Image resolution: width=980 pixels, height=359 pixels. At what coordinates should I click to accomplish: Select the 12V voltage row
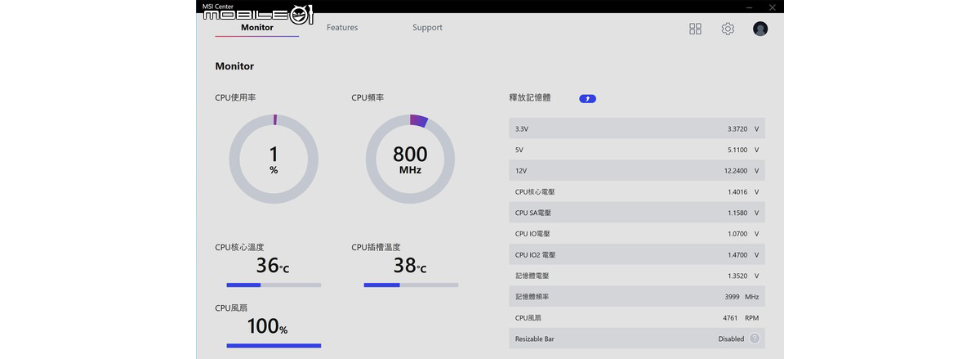tap(637, 171)
